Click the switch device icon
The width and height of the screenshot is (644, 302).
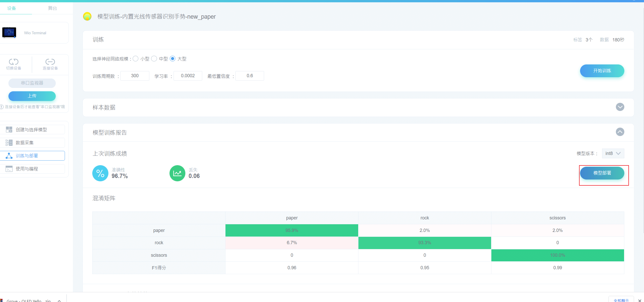[14, 62]
